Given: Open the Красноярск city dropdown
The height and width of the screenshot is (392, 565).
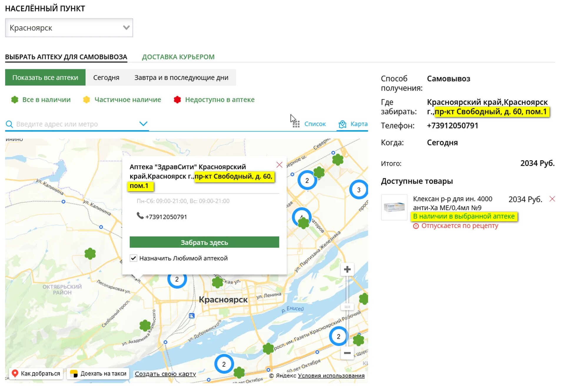Looking at the screenshot, I should pyautogui.click(x=69, y=28).
